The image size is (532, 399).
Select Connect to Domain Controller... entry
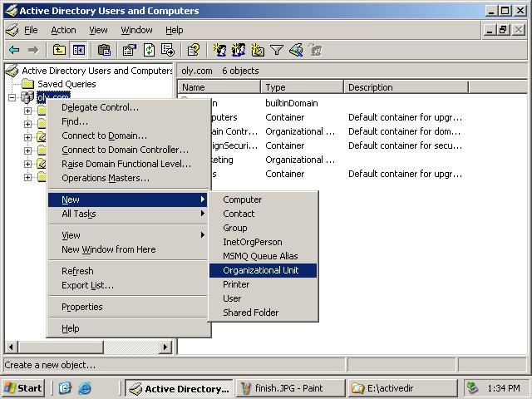pos(128,150)
